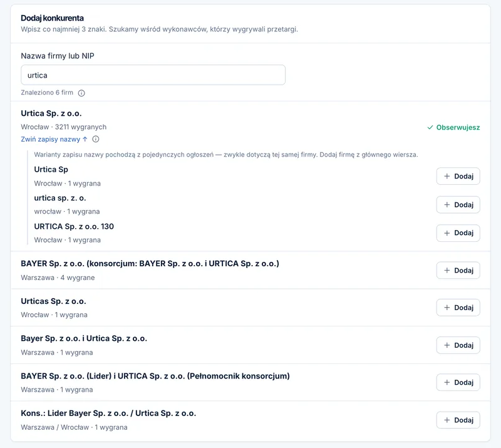Focus the 'Nazwa firmy lub NIP' search field
Screen dimensions: 501x448
tap(153, 75)
